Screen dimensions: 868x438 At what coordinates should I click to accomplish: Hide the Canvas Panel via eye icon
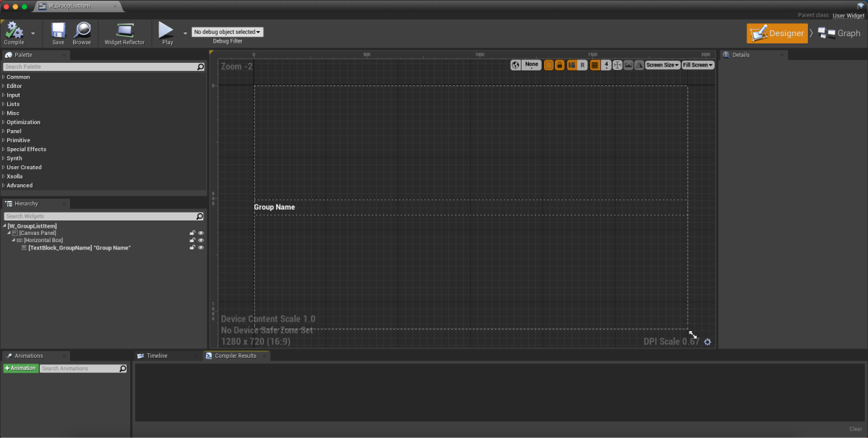(x=201, y=233)
